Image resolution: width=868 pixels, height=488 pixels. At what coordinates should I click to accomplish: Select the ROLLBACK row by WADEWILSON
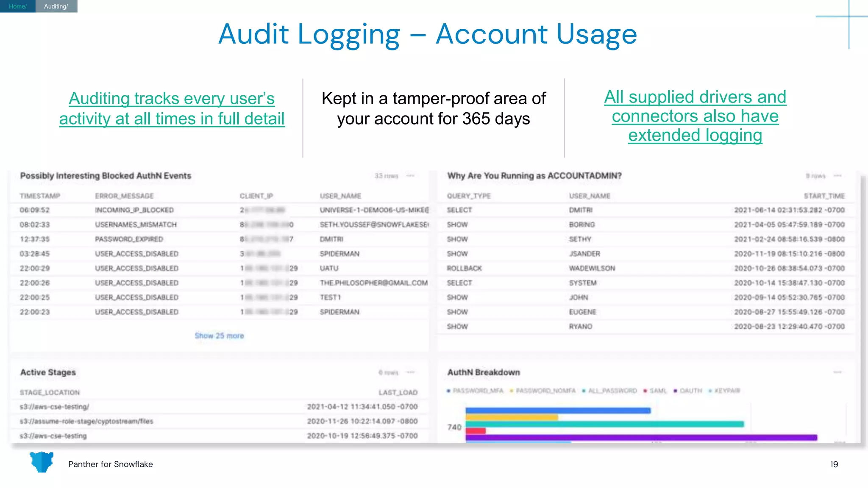pyautogui.click(x=593, y=268)
